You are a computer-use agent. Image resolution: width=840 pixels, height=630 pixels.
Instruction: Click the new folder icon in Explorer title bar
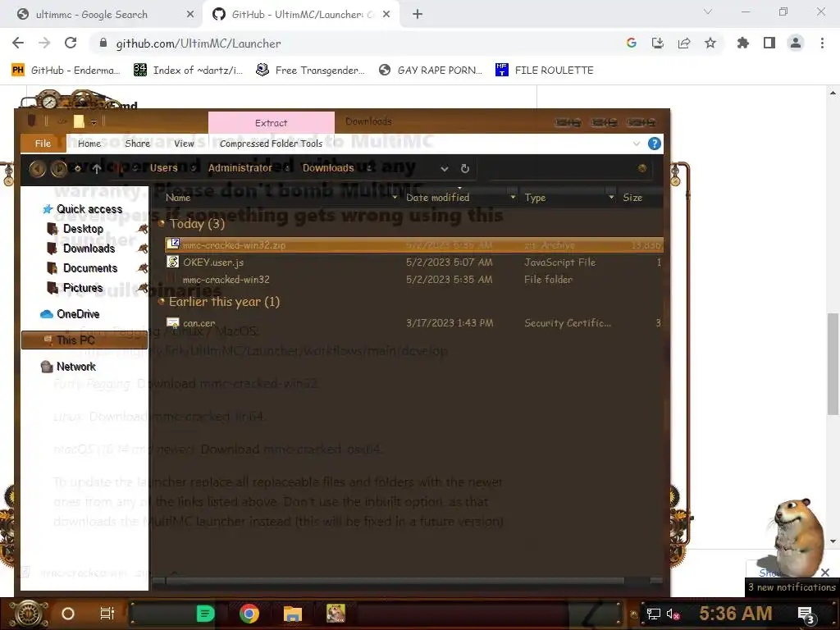coord(79,121)
